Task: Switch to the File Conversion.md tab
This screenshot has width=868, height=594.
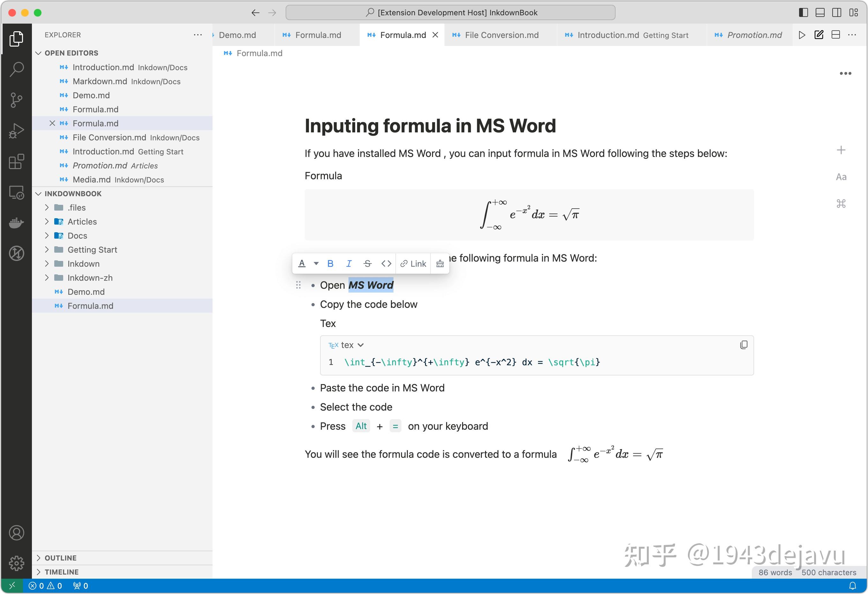Action: [501, 35]
